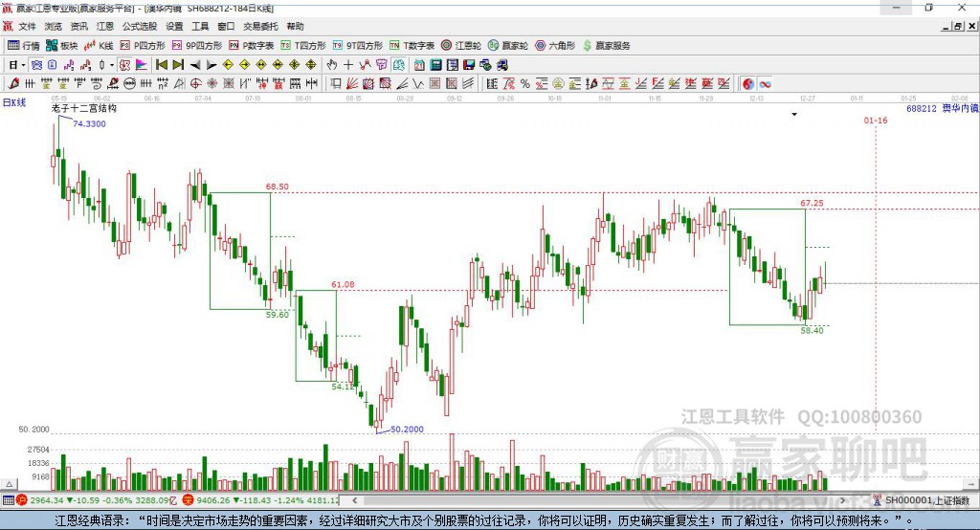Click the hand pan tool icon
980x530 pixels.
[332, 64]
